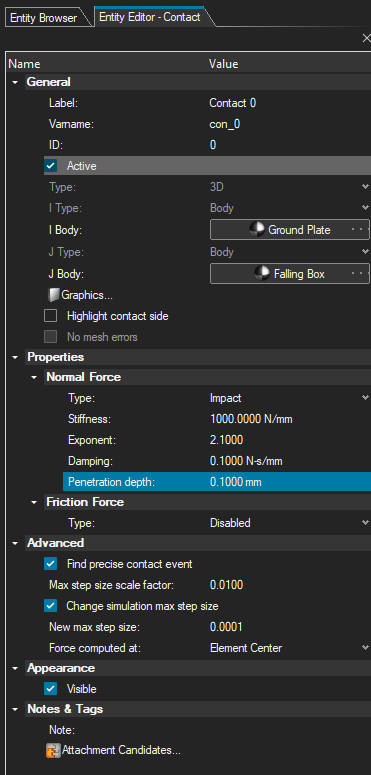The height and width of the screenshot is (775, 371).
Task: Edit the Penetration depth value 0.1000 mm
Action: click(x=236, y=482)
